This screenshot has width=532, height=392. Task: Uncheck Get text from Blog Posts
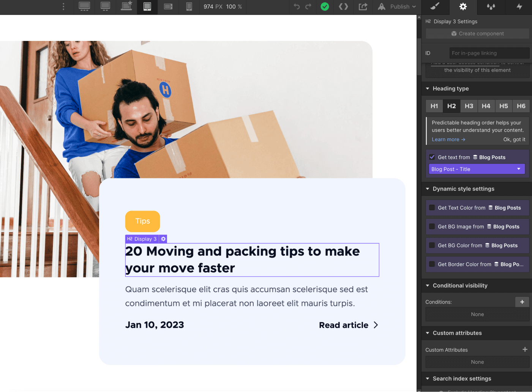tap(432, 157)
